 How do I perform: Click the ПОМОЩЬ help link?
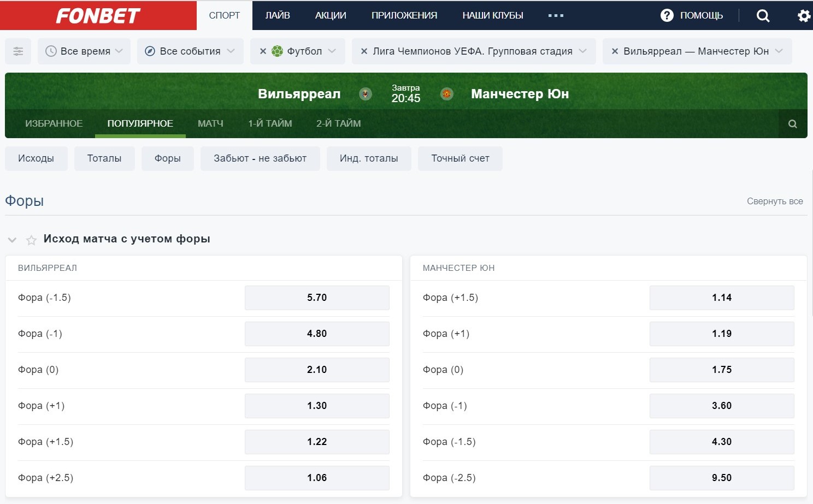tap(702, 15)
